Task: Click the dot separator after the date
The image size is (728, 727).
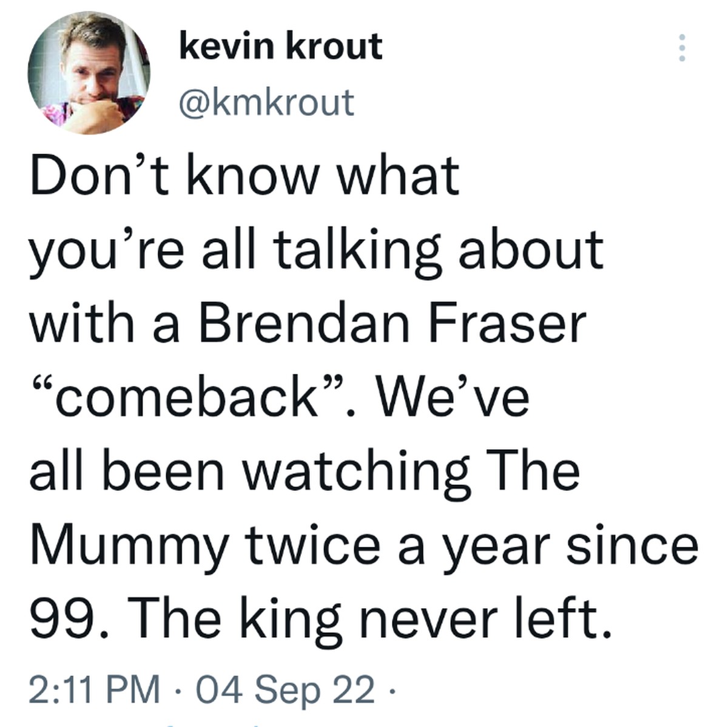Action: click(391, 690)
